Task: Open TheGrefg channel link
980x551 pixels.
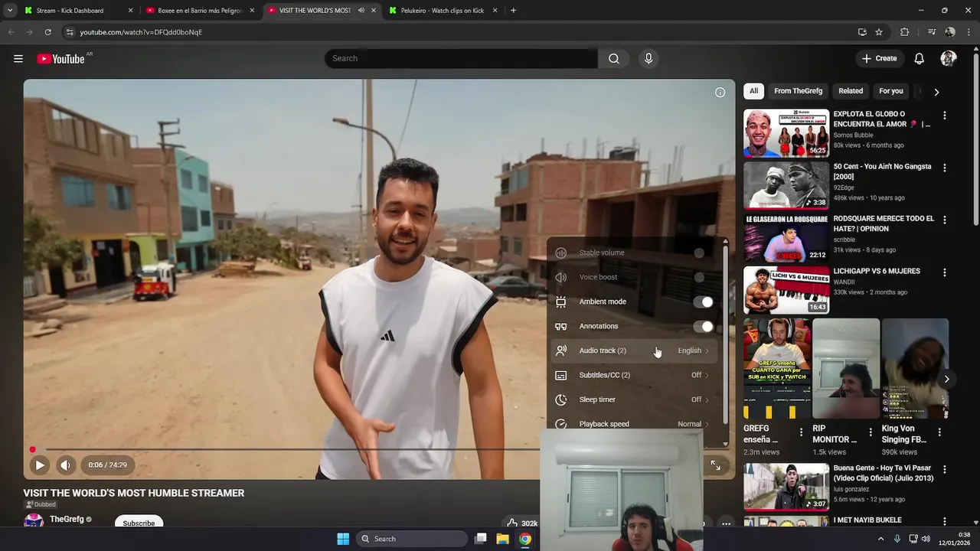Action: [67, 520]
